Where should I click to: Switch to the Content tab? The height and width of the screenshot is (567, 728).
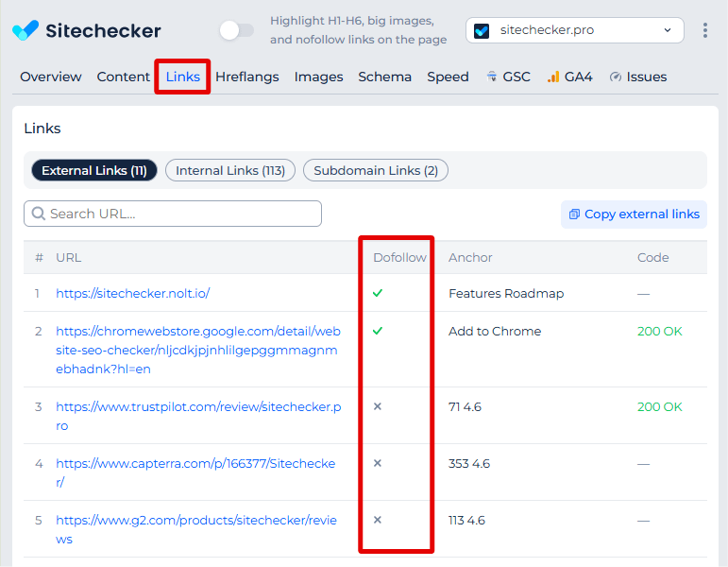(123, 77)
